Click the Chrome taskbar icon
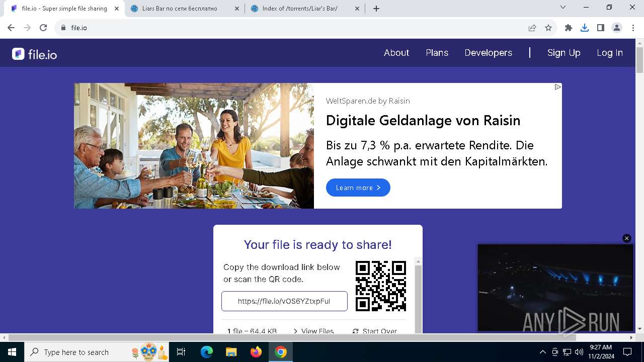Viewport: 644px width, 362px height. pos(281,352)
